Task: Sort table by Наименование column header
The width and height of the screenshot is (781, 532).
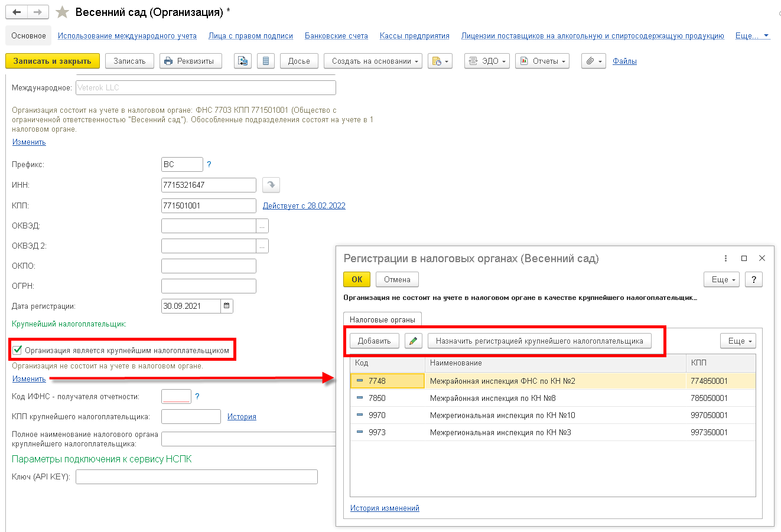Action: click(555, 363)
